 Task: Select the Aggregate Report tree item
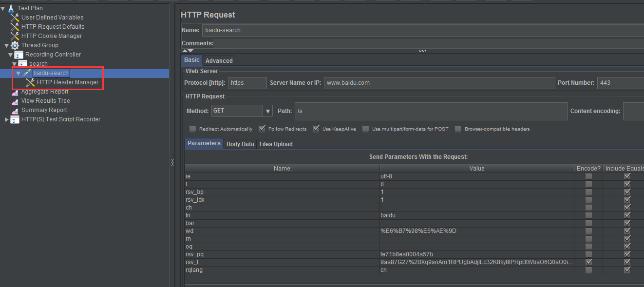[45, 92]
